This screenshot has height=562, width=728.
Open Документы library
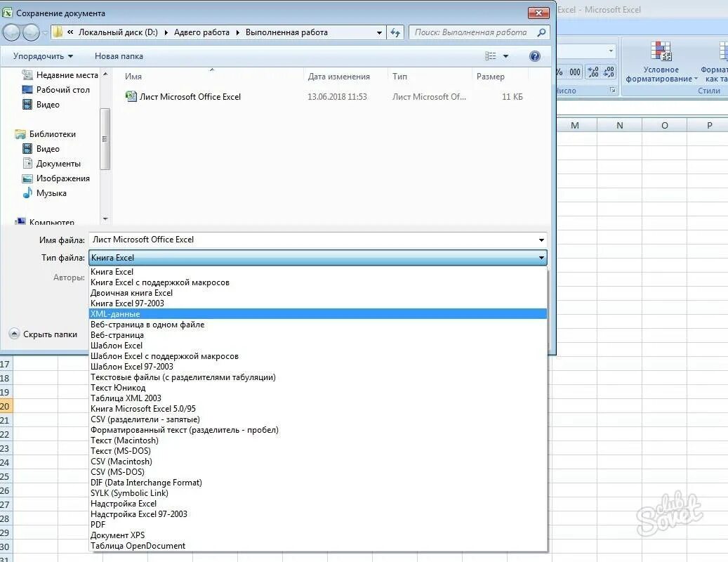click(x=51, y=164)
